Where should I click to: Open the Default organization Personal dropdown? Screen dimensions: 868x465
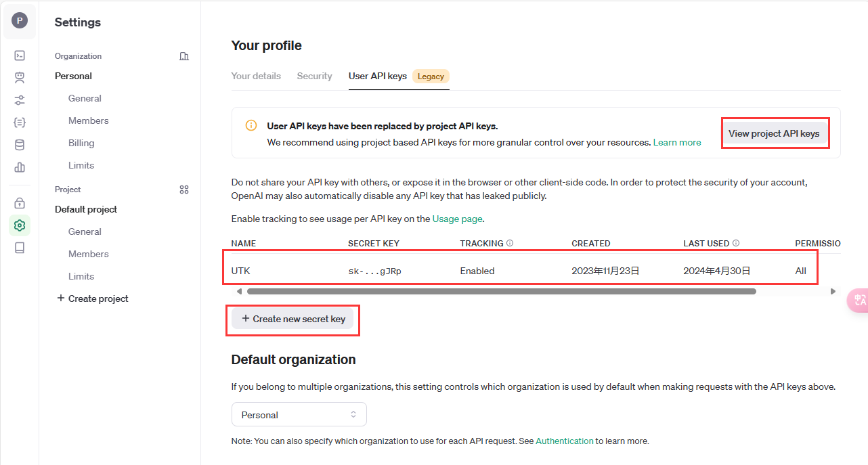click(x=299, y=415)
